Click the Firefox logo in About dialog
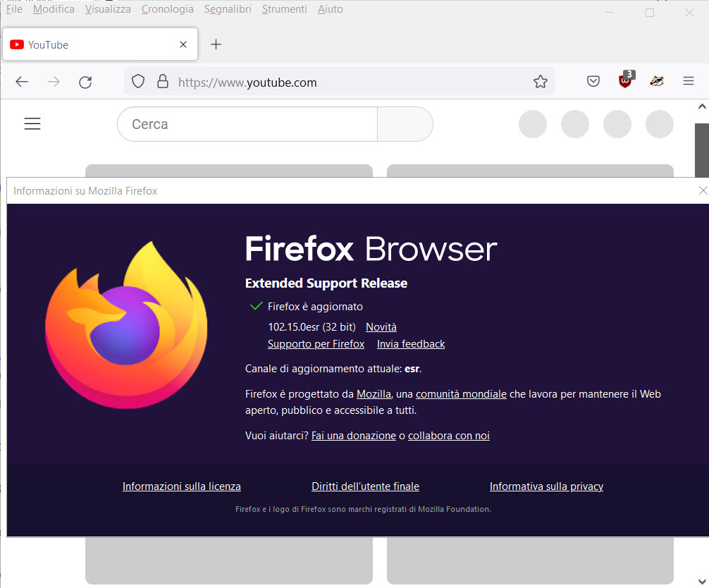 126,325
